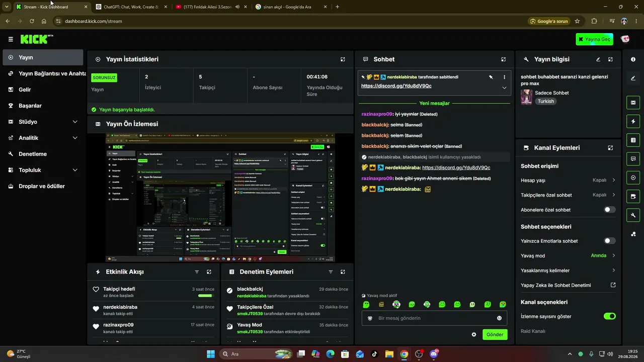Open Droplar ve ödüller page
This screenshot has width=644, height=362.
(x=43, y=186)
